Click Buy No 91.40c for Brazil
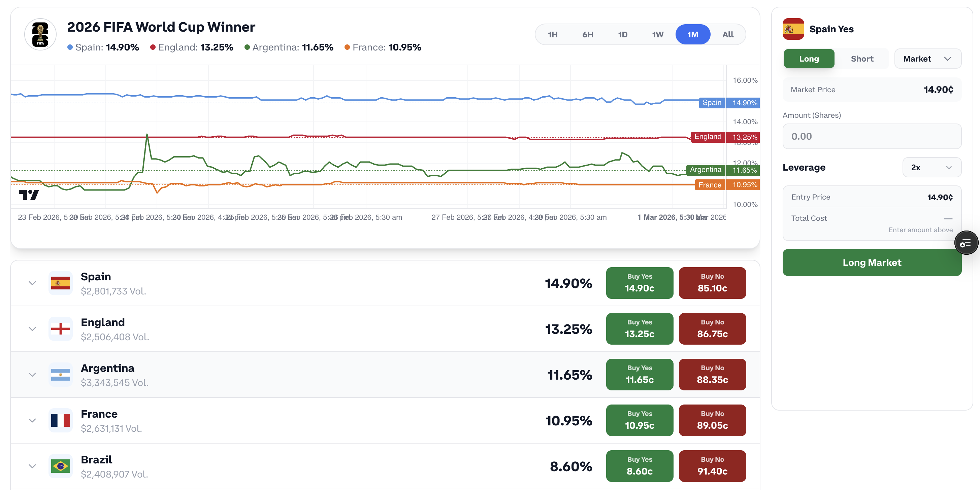Viewport: 980px width, 490px height. pyautogui.click(x=712, y=466)
